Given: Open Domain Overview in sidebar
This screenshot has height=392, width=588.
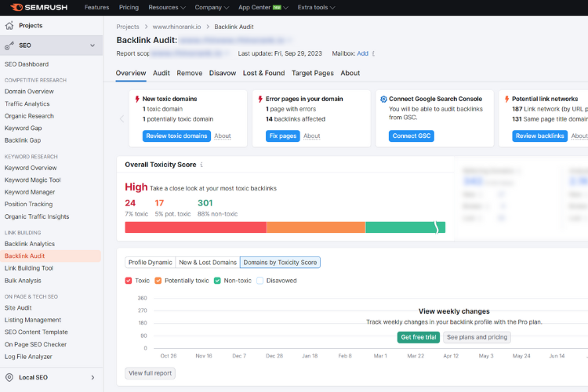Looking at the screenshot, I should (29, 92).
